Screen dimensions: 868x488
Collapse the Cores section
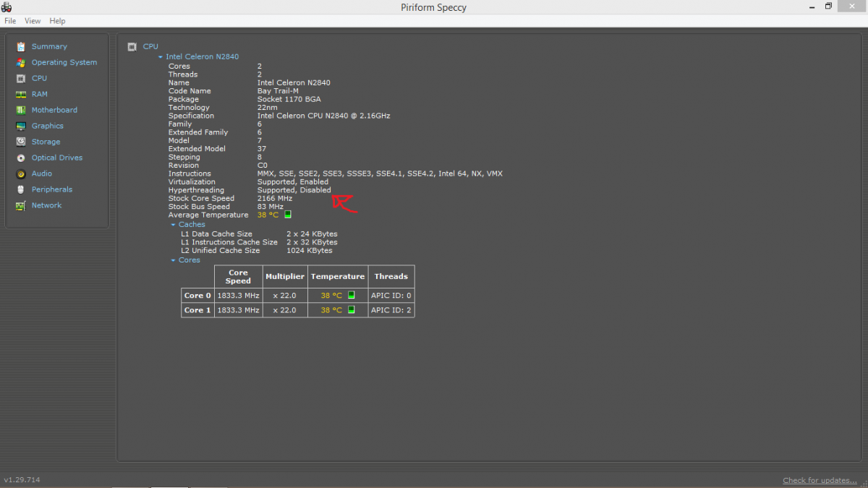click(174, 260)
